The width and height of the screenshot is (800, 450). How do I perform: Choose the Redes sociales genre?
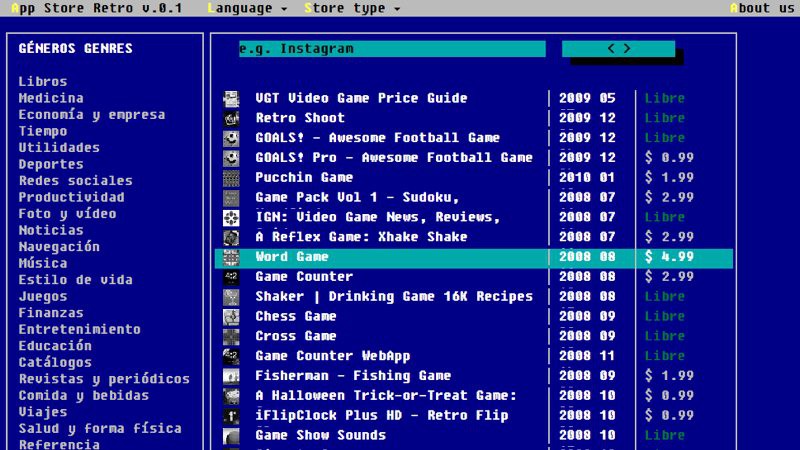tap(76, 180)
